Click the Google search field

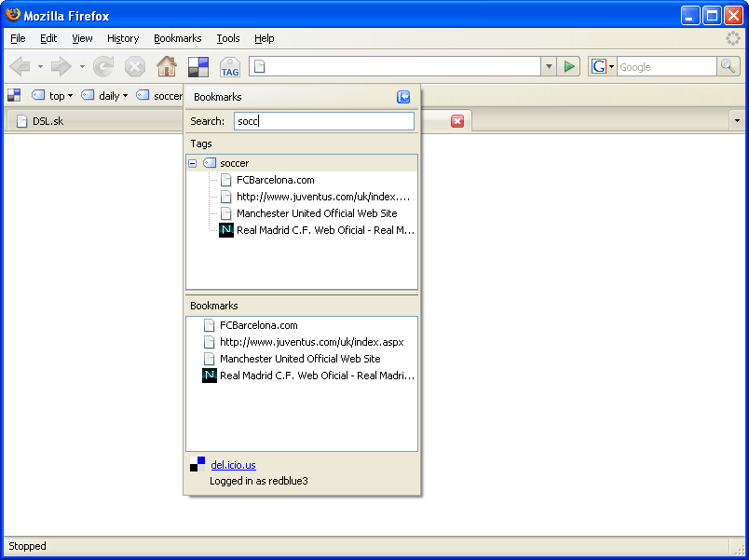coord(667,67)
